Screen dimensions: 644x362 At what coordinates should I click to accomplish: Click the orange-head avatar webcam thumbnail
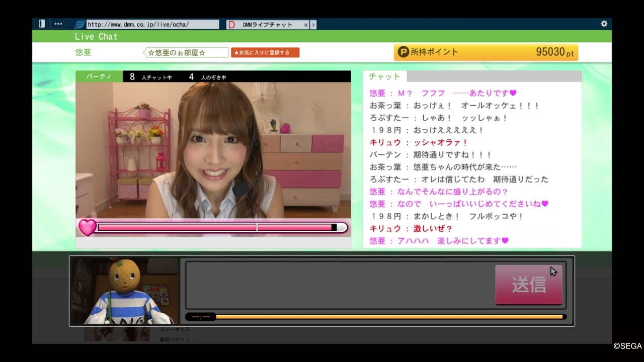[x=124, y=291]
